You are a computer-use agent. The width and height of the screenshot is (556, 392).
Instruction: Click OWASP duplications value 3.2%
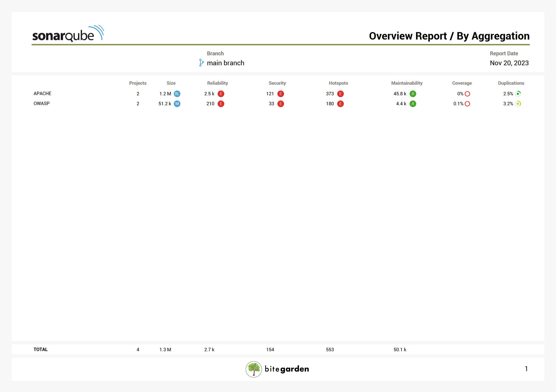pyautogui.click(x=508, y=104)
